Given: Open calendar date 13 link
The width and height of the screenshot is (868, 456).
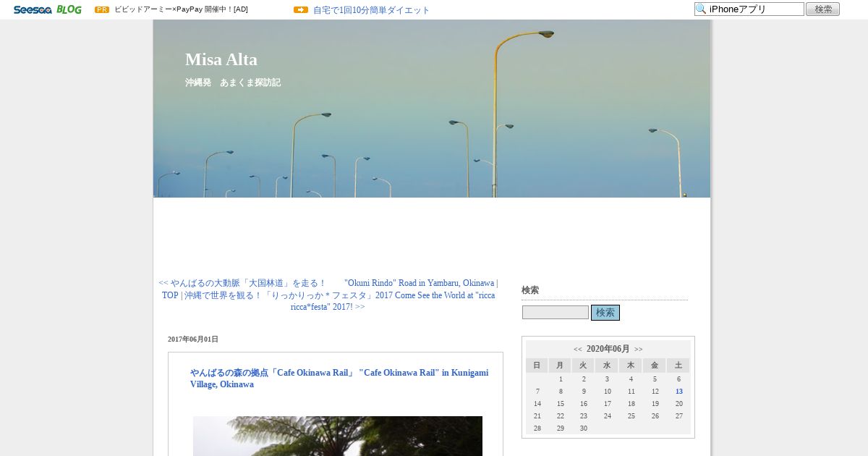Looking at the screenshot, I should coord(679,392).
